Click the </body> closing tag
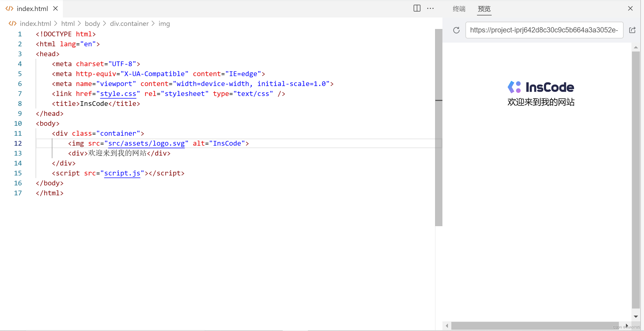This screenshot has width=644, height=331. pyautogui.click(x=50, y=183)
